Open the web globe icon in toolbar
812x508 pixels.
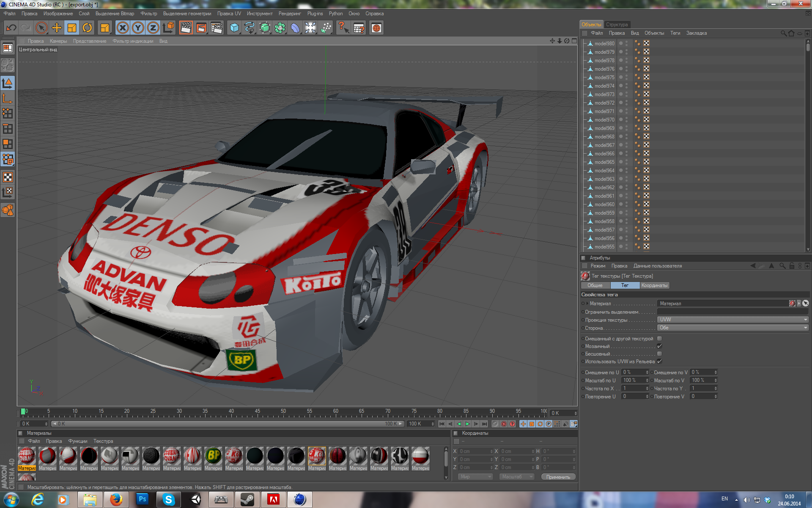point(376,28)
